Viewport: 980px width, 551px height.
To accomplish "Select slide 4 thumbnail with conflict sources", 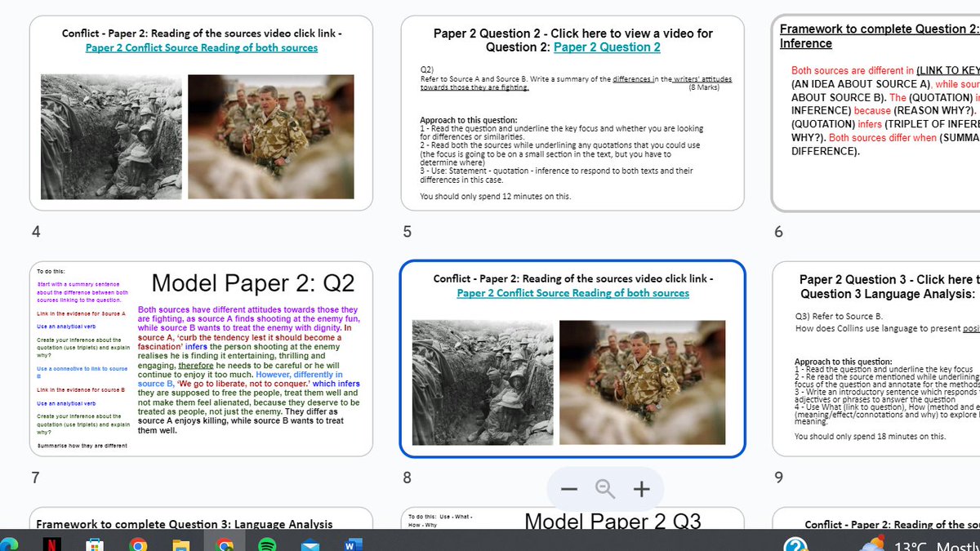I will (201, 113).
